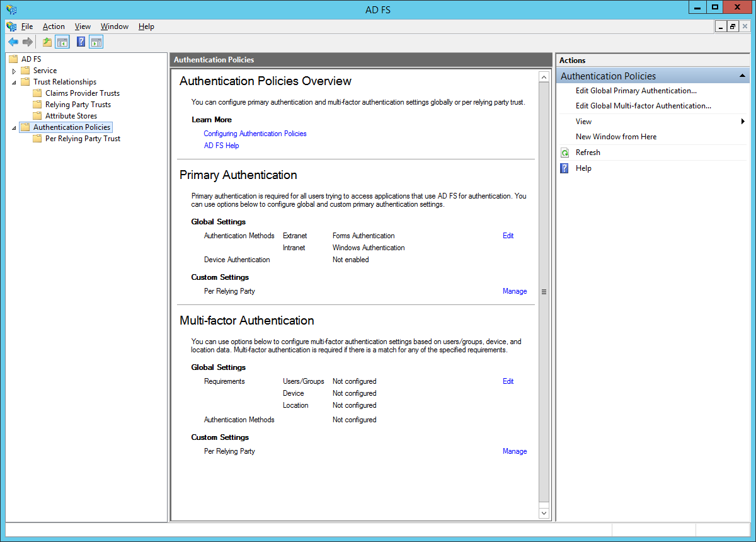Viewport: 756px width, 542px height.
Task: Collapse the Authentication Policies actions section arrow
Action: coord(743,76)
